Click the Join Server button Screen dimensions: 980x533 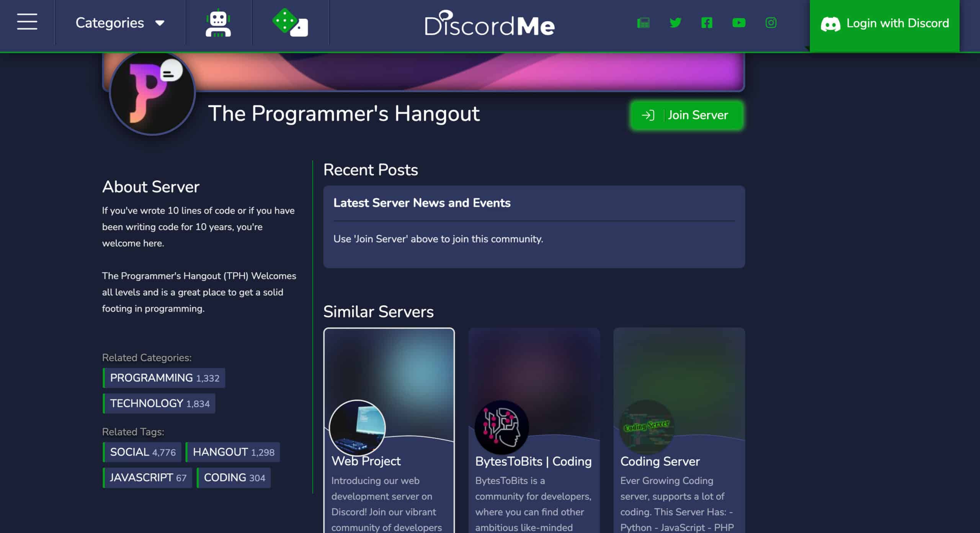point(687,115)
